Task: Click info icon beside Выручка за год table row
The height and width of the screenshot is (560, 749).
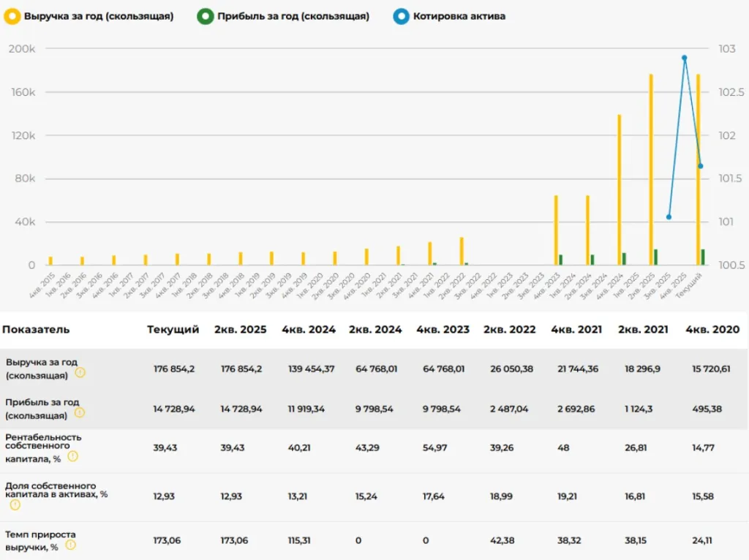Action: pyautogui.click(x=80, y=372)
